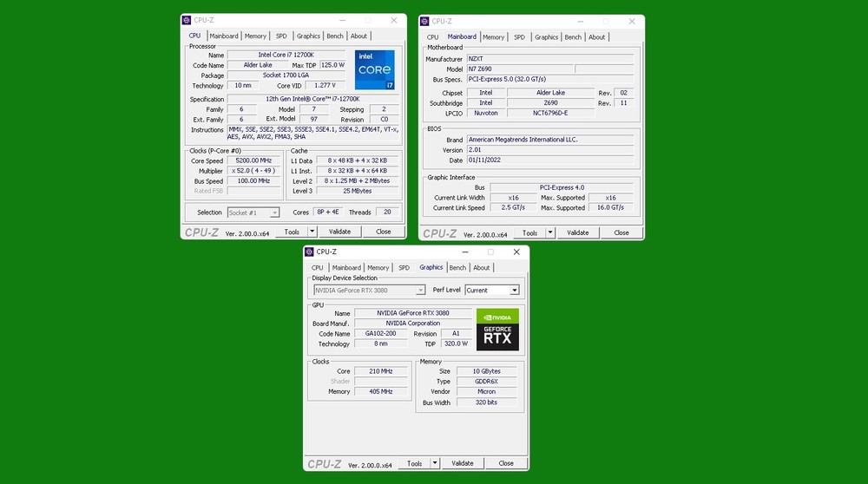This screenshot has height=484, width=868.
Task: Click CPU-Z app icon in Processor window title bar
Action: point(187,20)
